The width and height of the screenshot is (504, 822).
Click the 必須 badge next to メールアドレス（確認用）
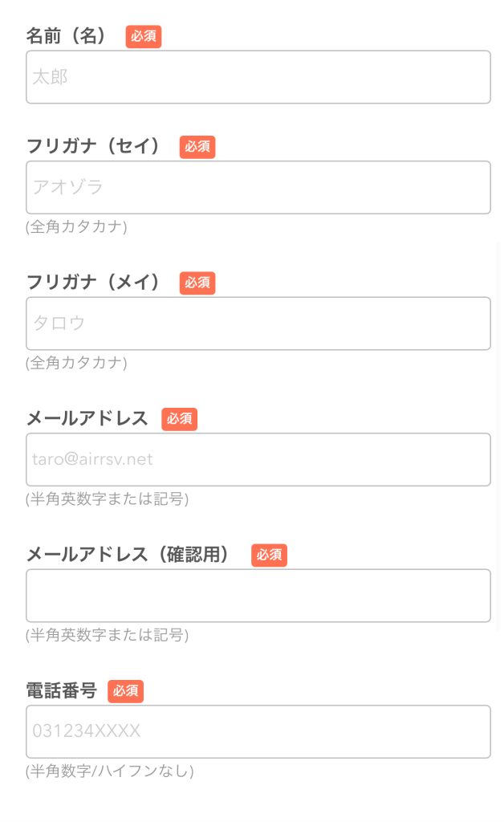(269, 555)
